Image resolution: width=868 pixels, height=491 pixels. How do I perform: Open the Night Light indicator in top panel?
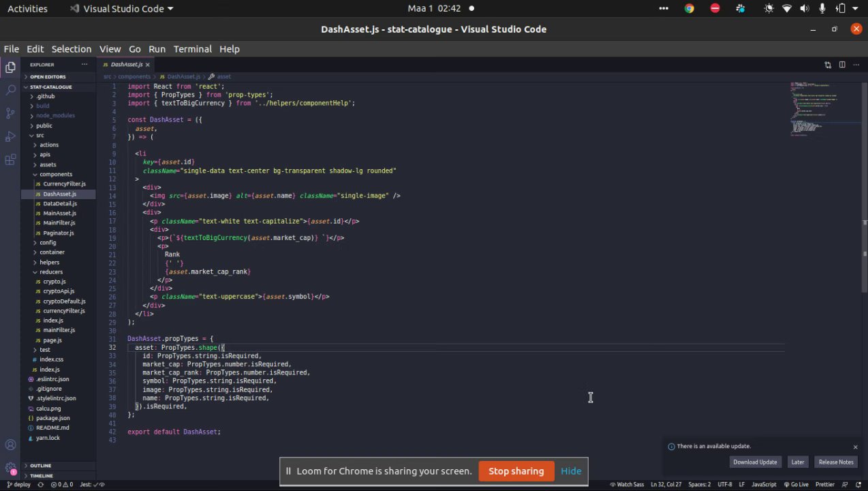pyautogui.click(x=769, y=9)
